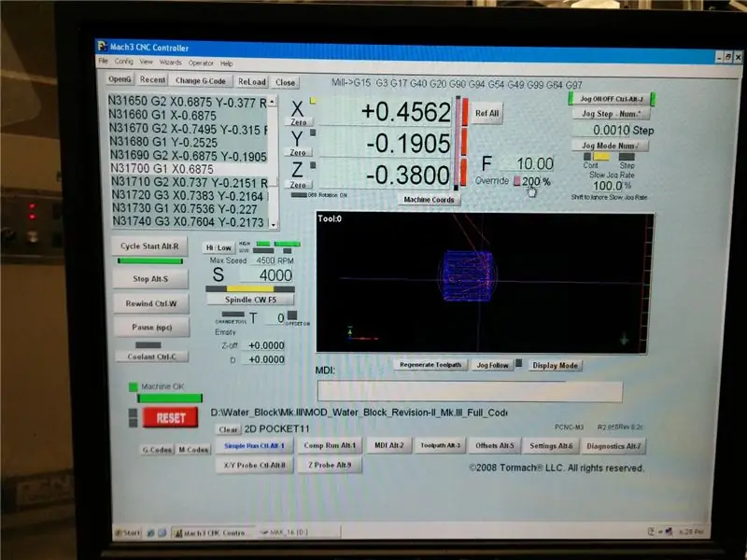Click the Close G-code button
The image size is (747, 560).
point(285,82)
